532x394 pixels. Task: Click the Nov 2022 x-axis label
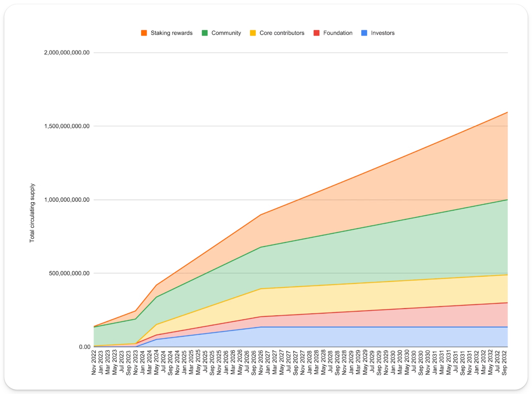coord(94,363)
